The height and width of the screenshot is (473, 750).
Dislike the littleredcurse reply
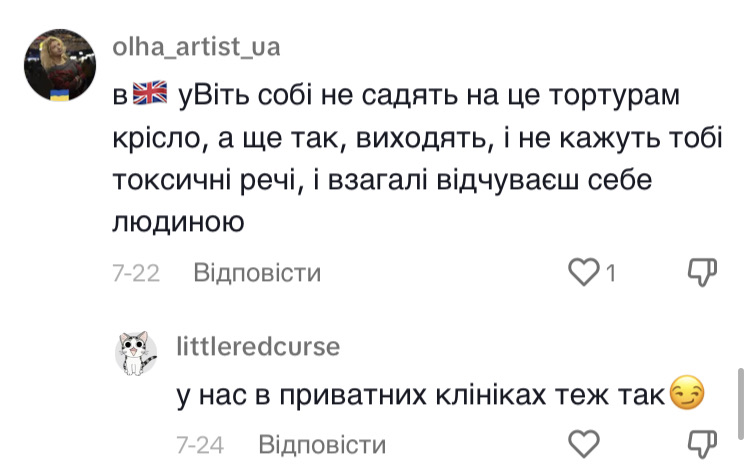(703, 443)
